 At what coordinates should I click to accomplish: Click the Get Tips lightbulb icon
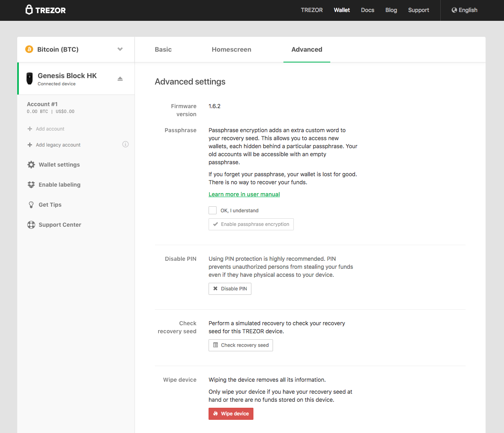click(x=31, y=205)
